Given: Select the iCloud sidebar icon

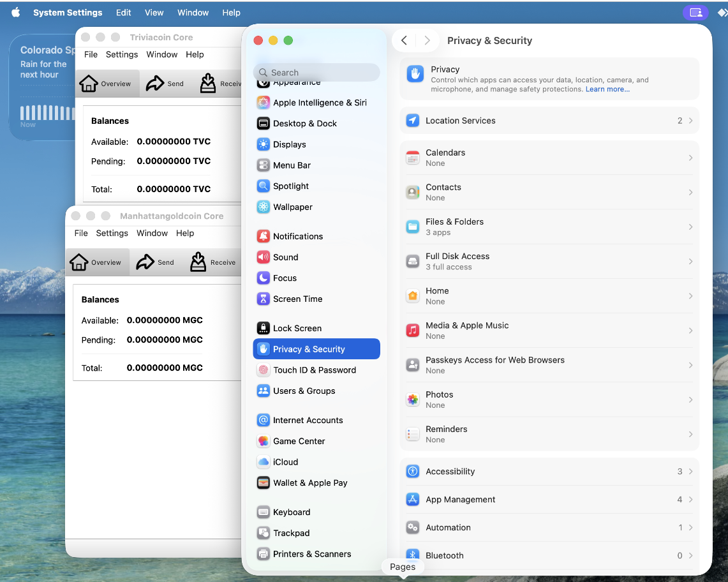Looking at the screenshot, I should [x=264, y=462].
